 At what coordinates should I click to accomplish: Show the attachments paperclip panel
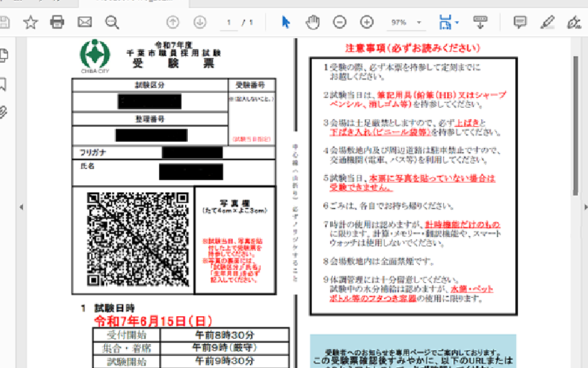[3, 112]
